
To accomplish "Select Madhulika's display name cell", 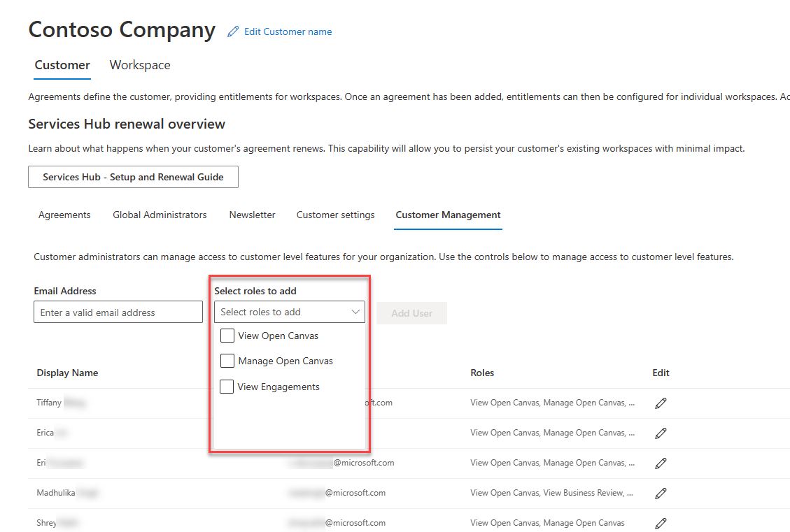I will point(67,493).
